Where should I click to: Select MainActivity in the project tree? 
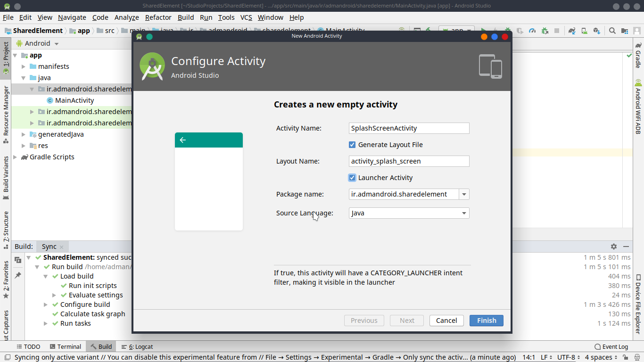pos(74,100)
